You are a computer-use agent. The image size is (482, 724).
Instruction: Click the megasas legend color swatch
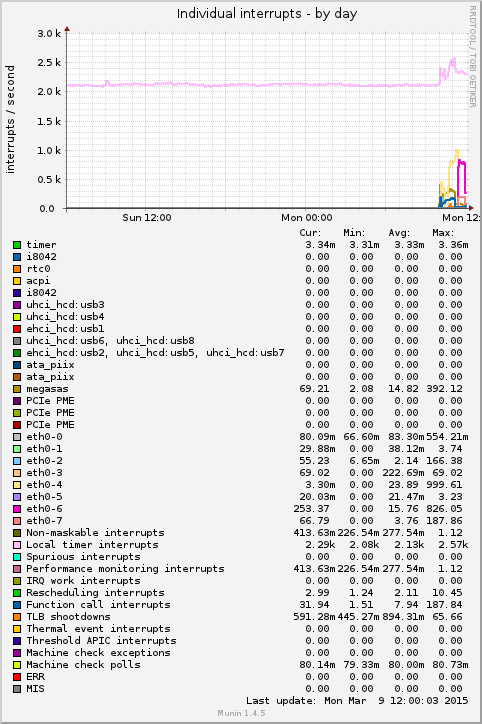[x=17, y=389]
